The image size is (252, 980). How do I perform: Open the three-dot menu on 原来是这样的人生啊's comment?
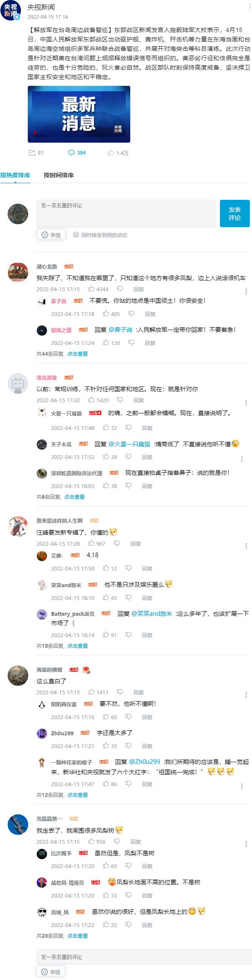(x=246, y=546)
